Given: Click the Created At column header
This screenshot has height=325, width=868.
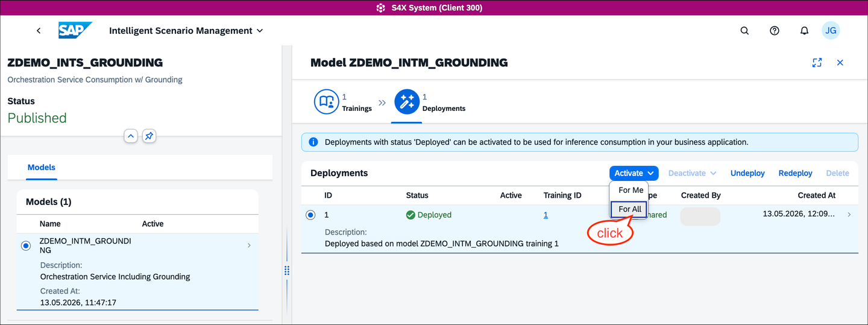Looking at the screenshot, I should click(817, 195).
